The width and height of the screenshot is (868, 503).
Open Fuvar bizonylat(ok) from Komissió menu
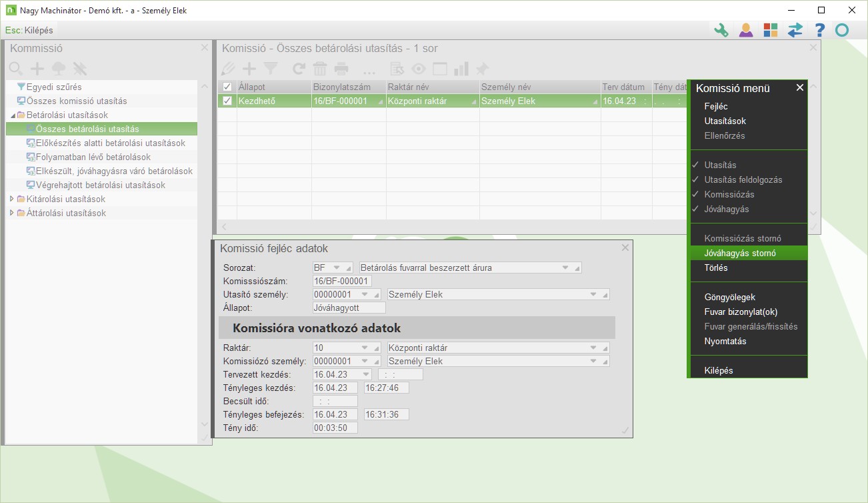741,312
